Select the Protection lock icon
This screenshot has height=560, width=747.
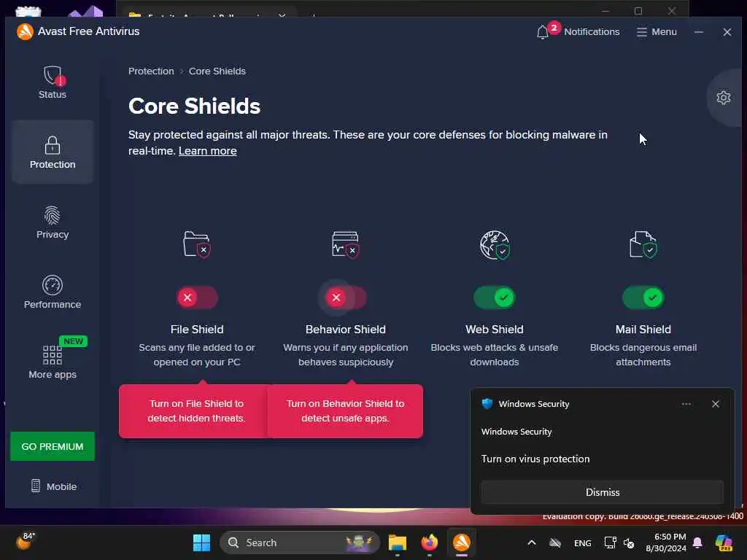[x=53, y=145]
